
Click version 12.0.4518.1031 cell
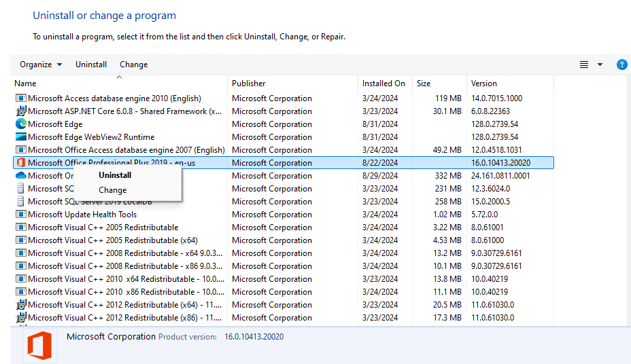(496, 149)
